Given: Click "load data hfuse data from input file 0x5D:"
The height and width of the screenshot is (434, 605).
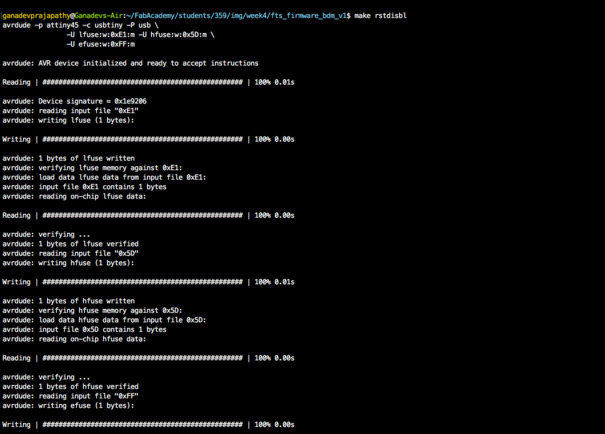Looking at the screenshot, I should click(x=122, y=320).
